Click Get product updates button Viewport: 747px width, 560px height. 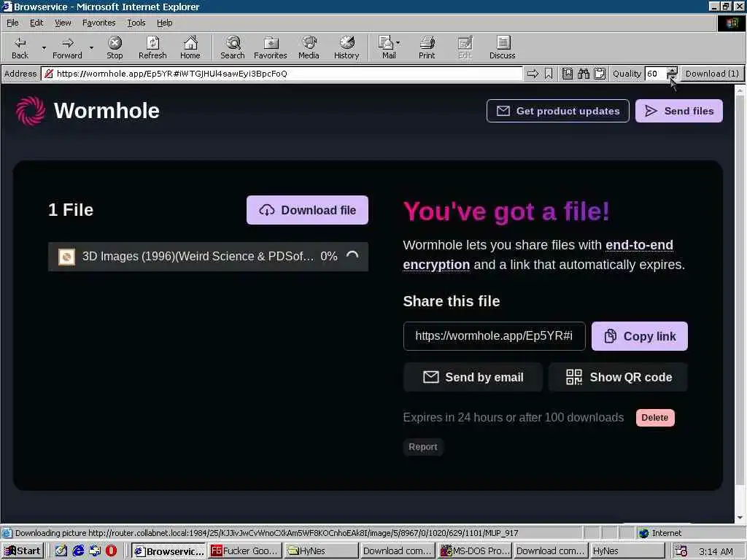coord(558,111)
